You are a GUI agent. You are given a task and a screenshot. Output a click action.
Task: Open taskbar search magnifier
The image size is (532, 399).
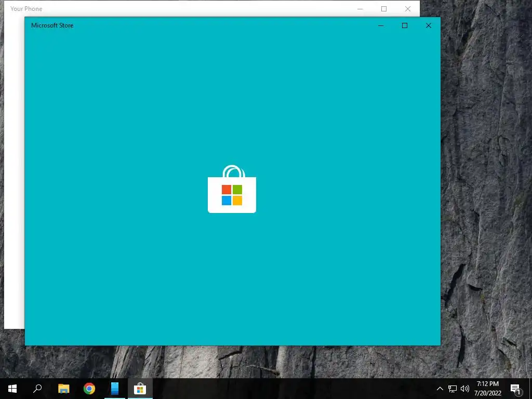click(x=37, y=389)
